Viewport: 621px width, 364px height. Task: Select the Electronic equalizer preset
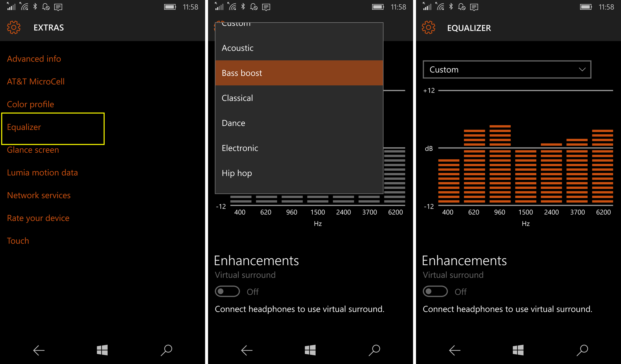pyautogui.click(x=240, y=147)
